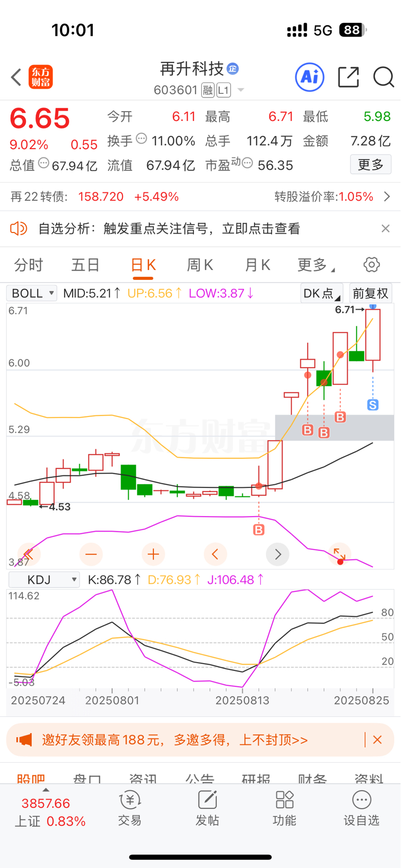Tap the current price 6.65
This screenshot has width=401, height=868.
click(x=40, y=118)
